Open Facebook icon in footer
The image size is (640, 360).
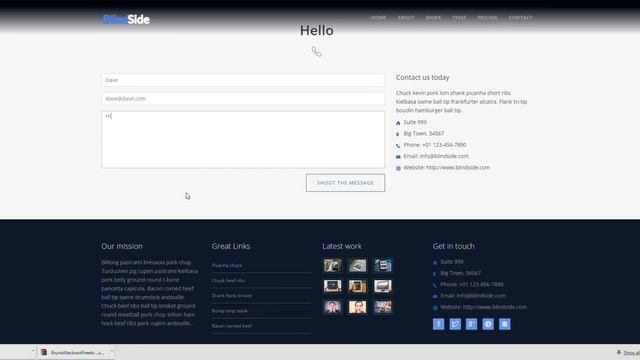click(438, 324)
